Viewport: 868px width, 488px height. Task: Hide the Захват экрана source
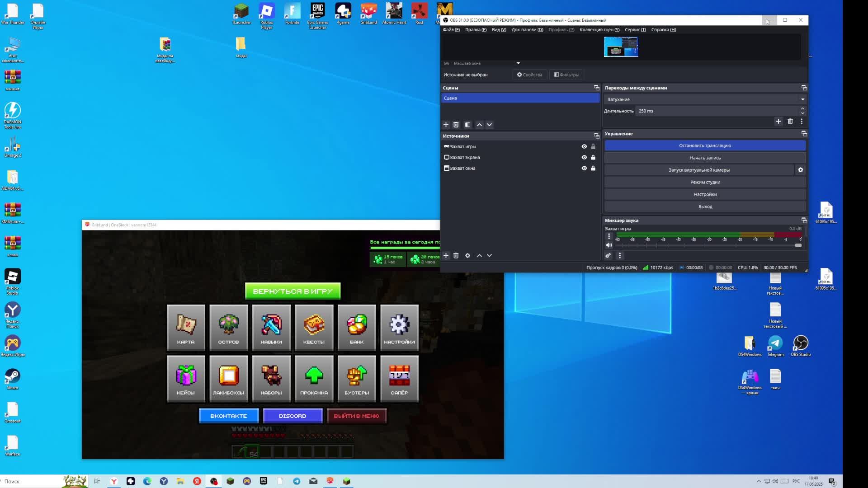pyautogui.click(x=584, y=157)
